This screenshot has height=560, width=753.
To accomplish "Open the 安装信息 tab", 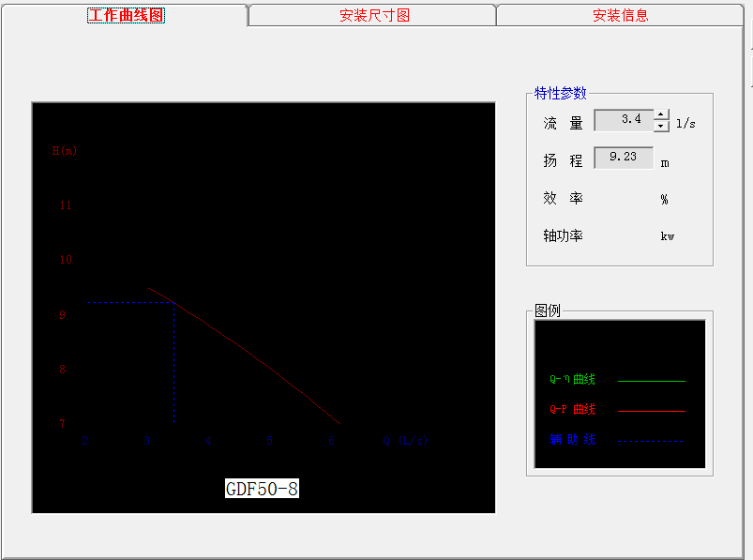I will click(620, 15).
